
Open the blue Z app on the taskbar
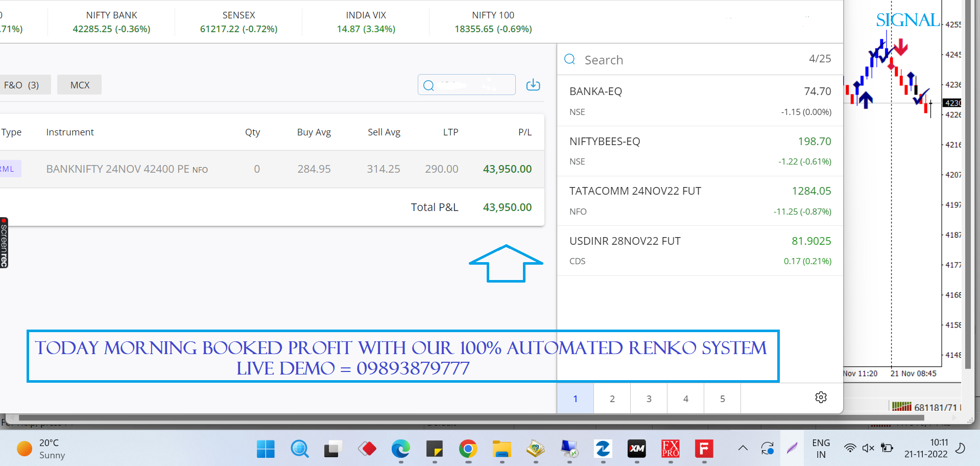coord(603,449)
